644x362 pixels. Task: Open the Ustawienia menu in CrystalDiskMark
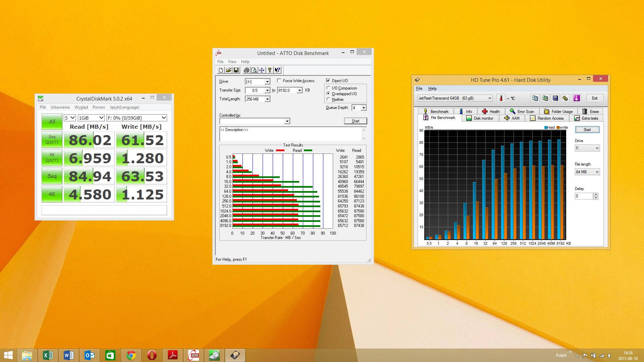(x=60, y=107)
